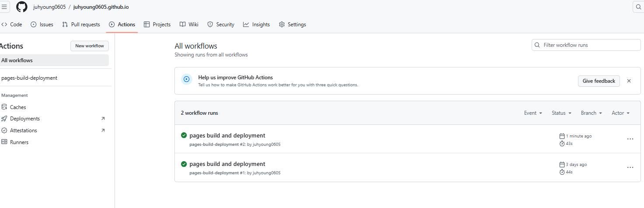Click the 'Help us improve GitHub Actions' heading

(x=236, y=78)
